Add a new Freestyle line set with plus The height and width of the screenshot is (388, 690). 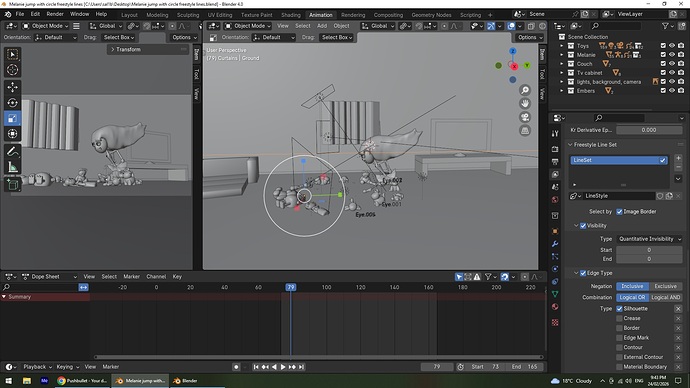click(678, 158)
